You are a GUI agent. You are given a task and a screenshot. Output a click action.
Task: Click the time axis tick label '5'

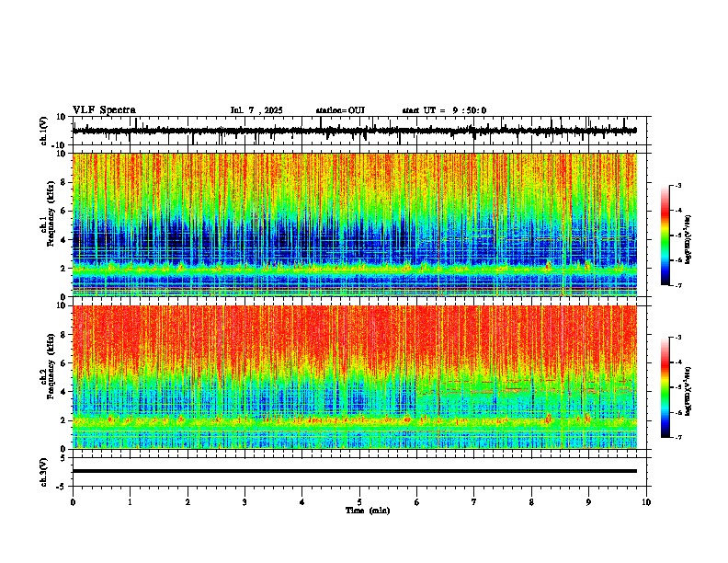point(359,502)
